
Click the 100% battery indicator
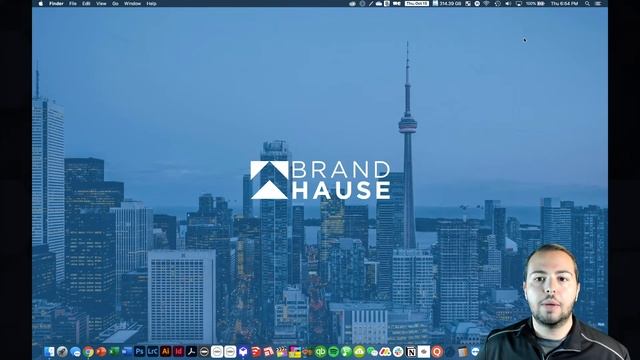[535, 3]
